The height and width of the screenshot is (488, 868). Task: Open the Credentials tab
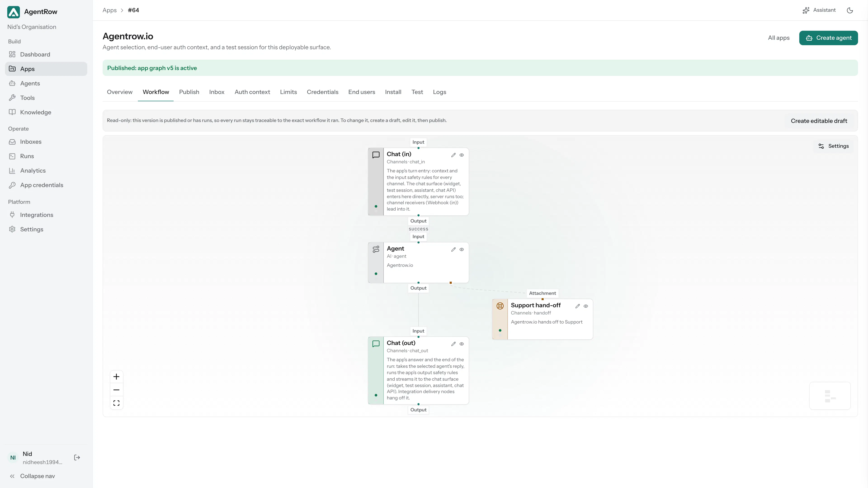coord(323,92)
